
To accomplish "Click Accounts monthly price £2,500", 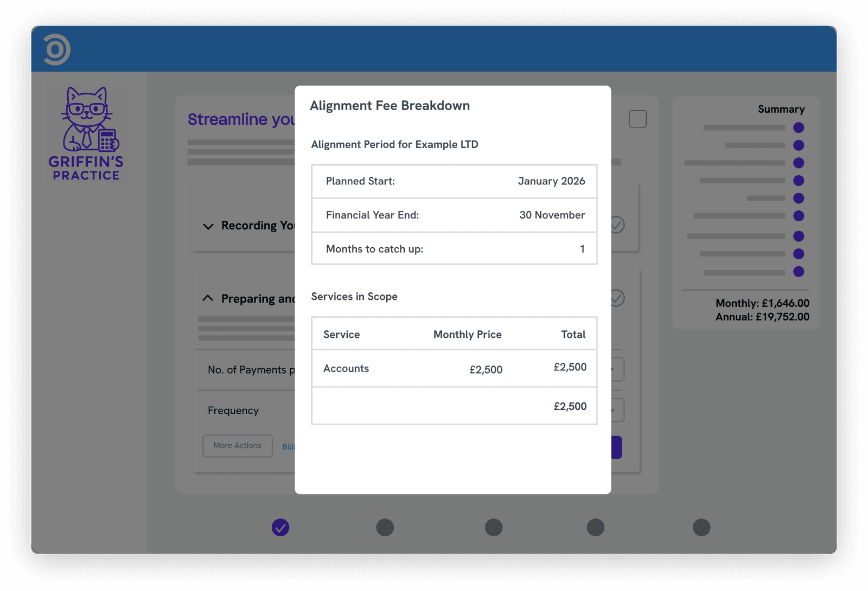I will (x=486, y=370).
